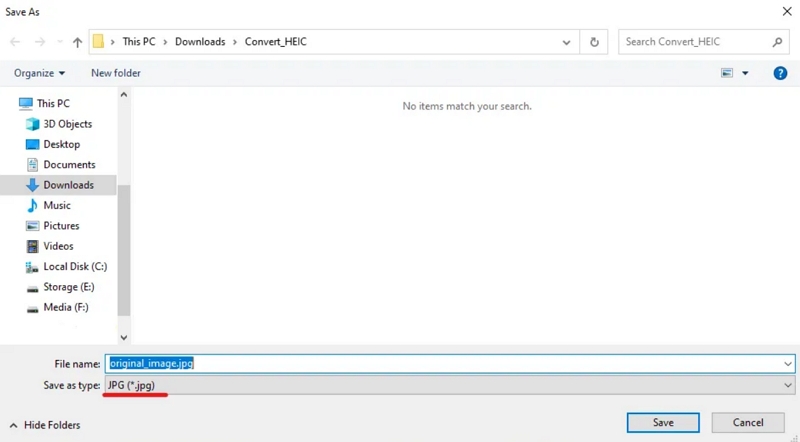Click the Save button
The image size is (800, 442).
point(663,423)
